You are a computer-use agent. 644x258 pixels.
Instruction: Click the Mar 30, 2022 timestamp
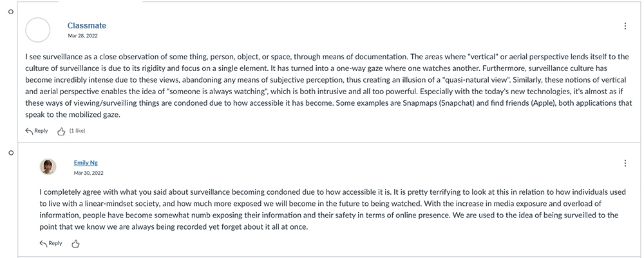[88, 173]
